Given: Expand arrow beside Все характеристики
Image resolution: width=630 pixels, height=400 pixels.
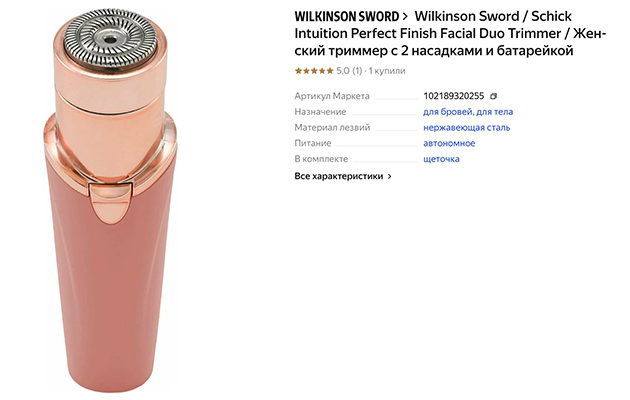Looking at the screenshot, I should pos(389,176).
